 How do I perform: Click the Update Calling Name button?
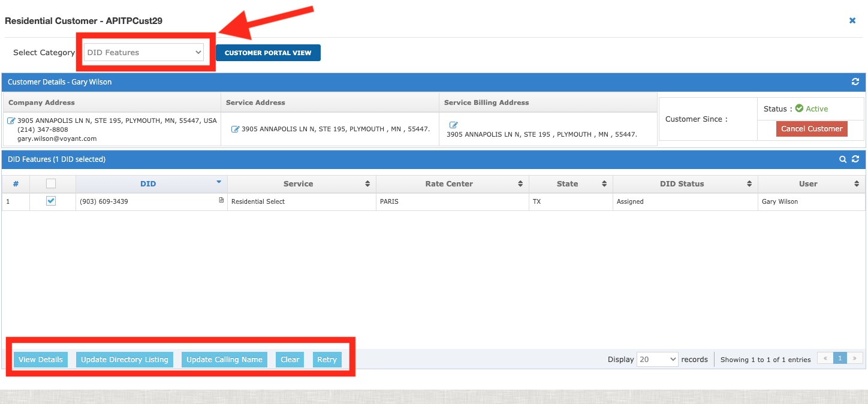click(x=224, y=360)
